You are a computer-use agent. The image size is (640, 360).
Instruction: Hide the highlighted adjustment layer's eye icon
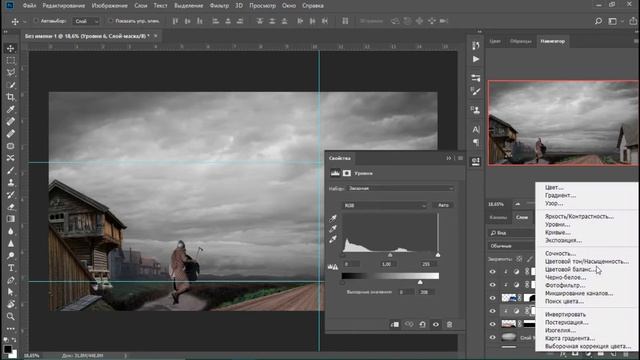click(493, 311)
